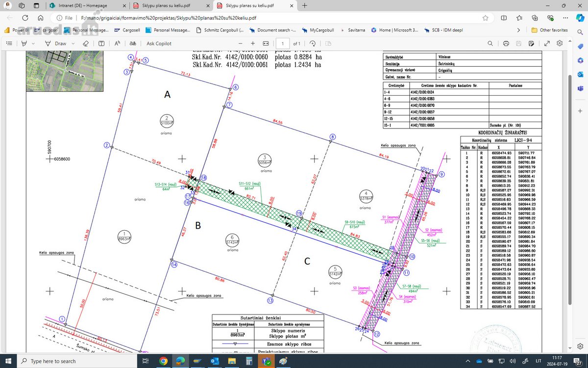Open the Translate tool in PDF toolbar
This screenshot has width=588, height=368.
click(x=132, y=43)
